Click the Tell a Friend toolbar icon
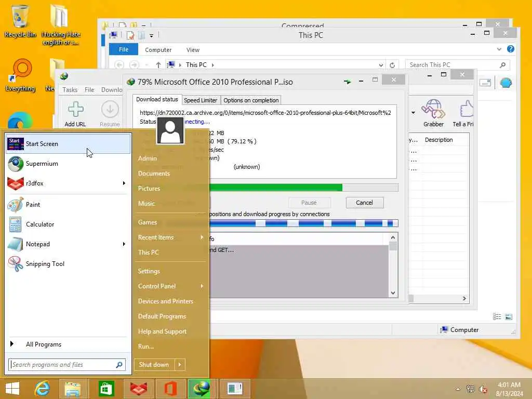This screenshot has height=399, width=532. click(x=463, y=113)
